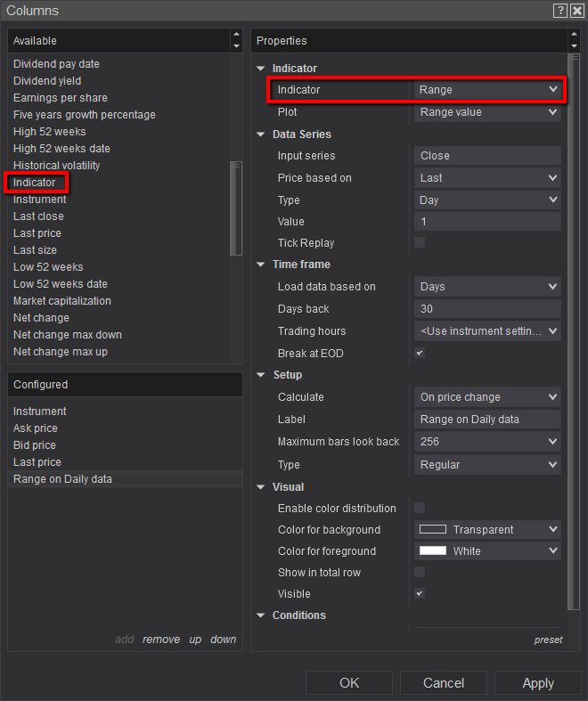Select Net change max up
Image resolution: width=588 pixels, height=701 pixels.
click(x=61, y=352)
